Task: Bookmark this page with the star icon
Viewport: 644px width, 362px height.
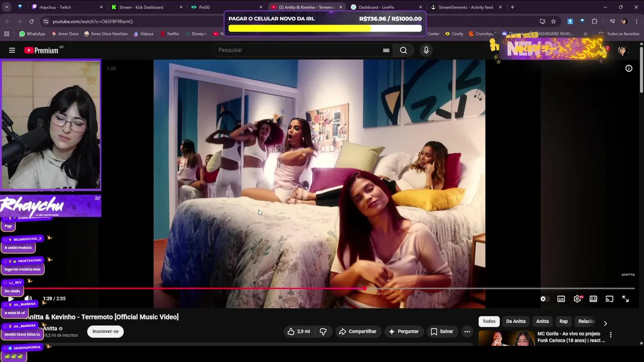Action: coord(553,21)
